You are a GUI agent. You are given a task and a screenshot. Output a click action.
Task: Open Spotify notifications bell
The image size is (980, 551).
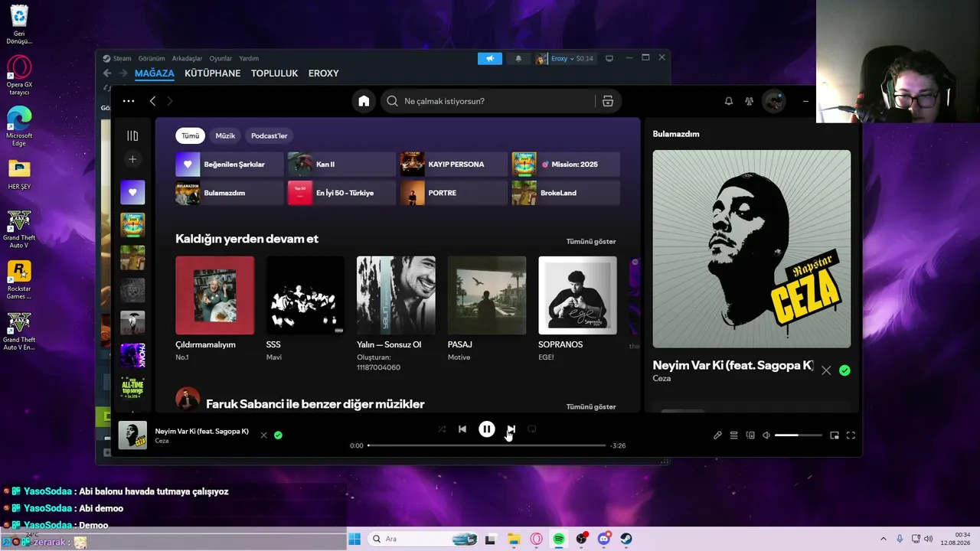click(729, 101)
